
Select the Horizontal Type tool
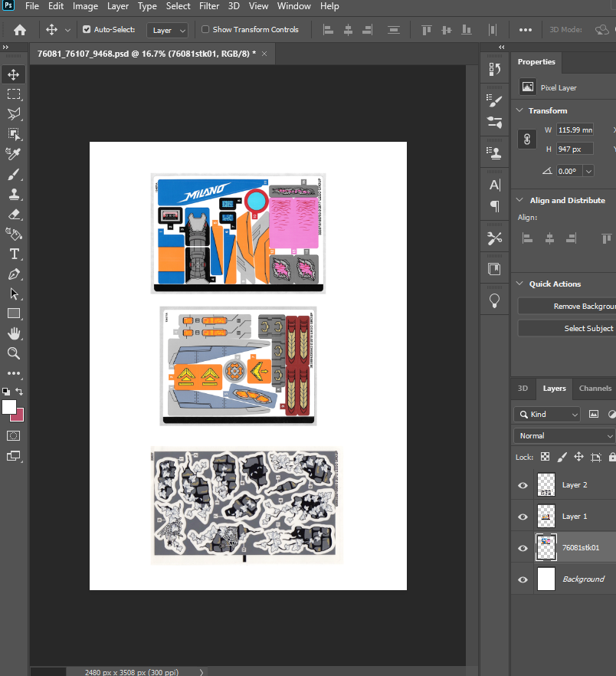point(13,254)
